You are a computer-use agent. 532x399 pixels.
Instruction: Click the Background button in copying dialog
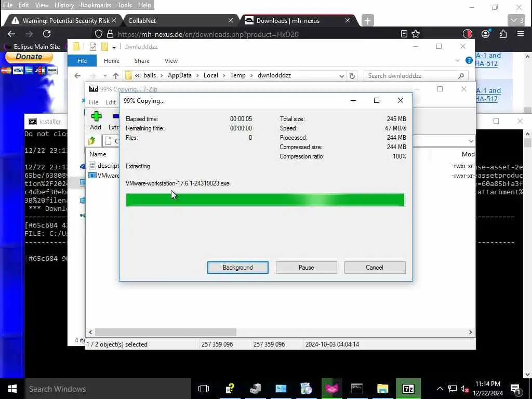pyautogui.click(x=238, y=268)
